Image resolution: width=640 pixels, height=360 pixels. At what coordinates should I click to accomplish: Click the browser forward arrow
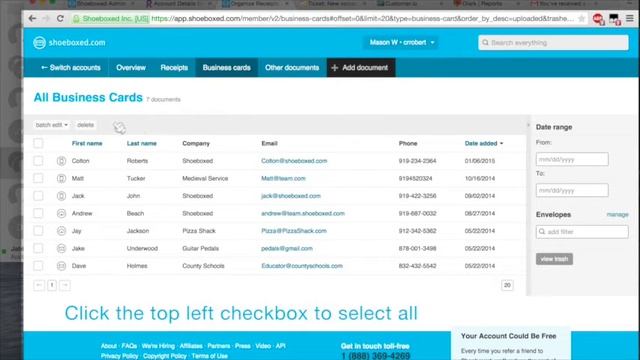[46, 19]
